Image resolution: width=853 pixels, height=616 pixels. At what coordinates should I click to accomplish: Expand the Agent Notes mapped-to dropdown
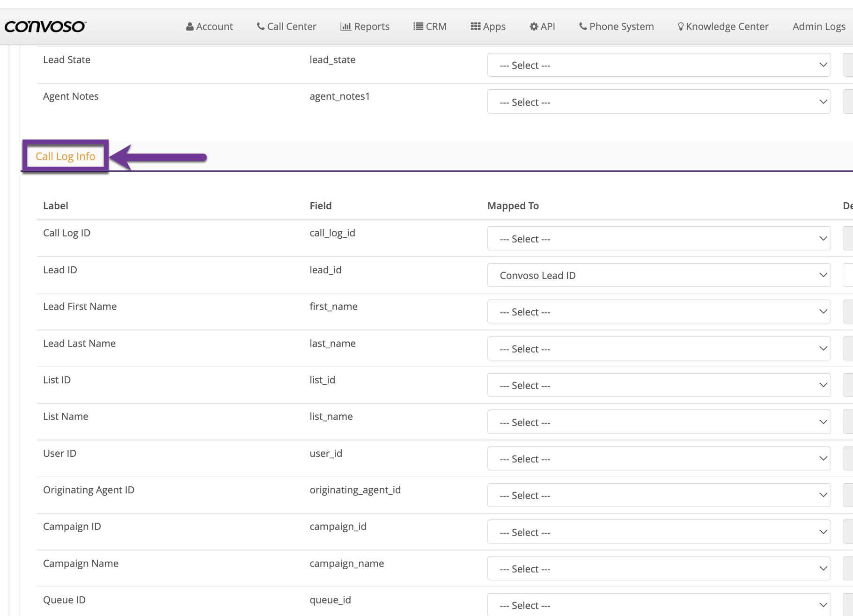point(659,102)
